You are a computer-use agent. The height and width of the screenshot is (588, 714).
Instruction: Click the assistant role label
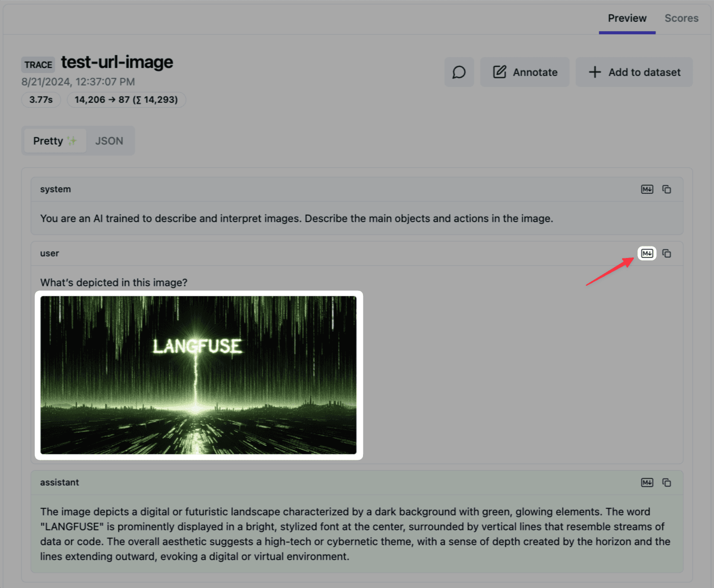click(x=60, y=483)
